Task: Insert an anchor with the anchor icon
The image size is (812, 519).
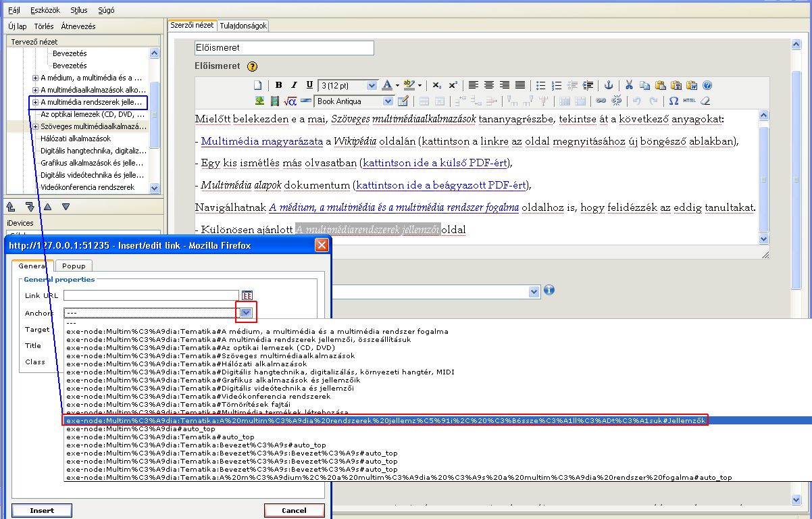Action: (x=608, y=86)
